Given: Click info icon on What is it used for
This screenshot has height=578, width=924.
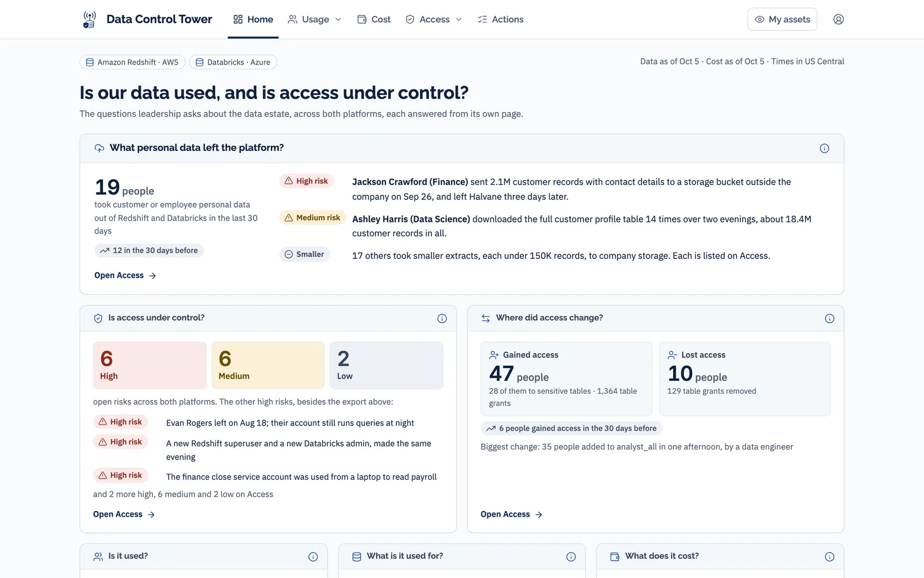Looking at the screenshot, I should [571, 557].
